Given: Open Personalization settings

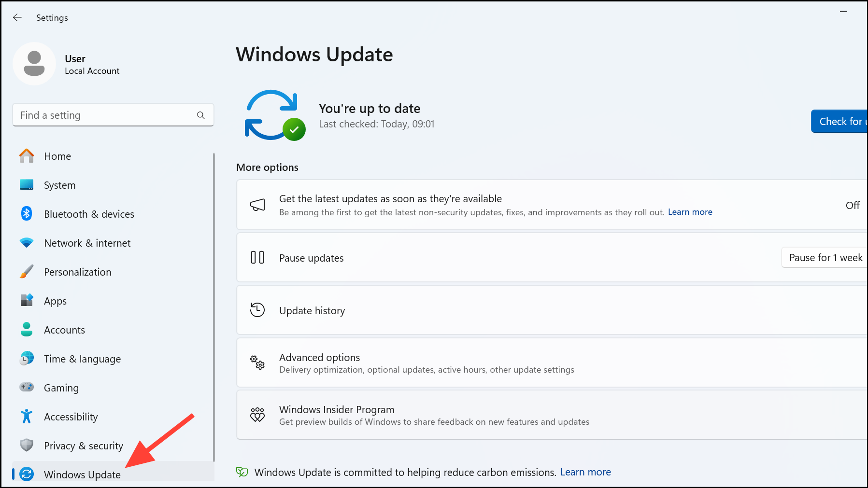Looking at the screenshot, I should coord(113,272).
